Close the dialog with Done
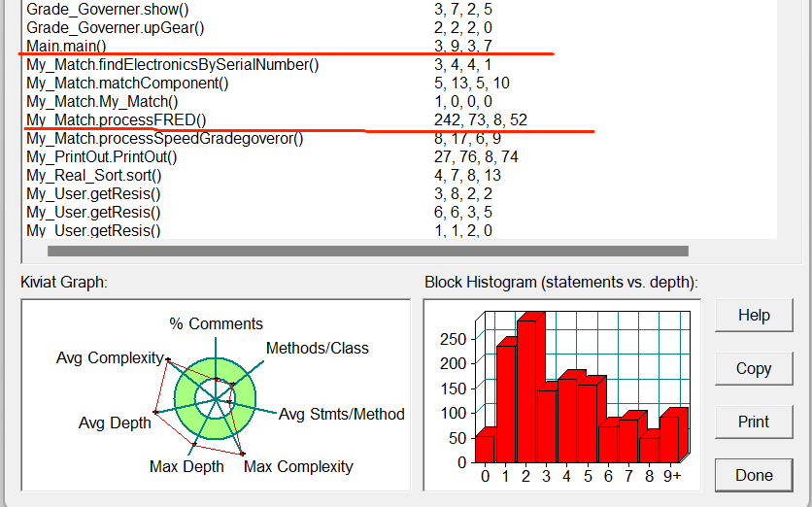Viewport: 812px width, 507px height. pos(754,475)
